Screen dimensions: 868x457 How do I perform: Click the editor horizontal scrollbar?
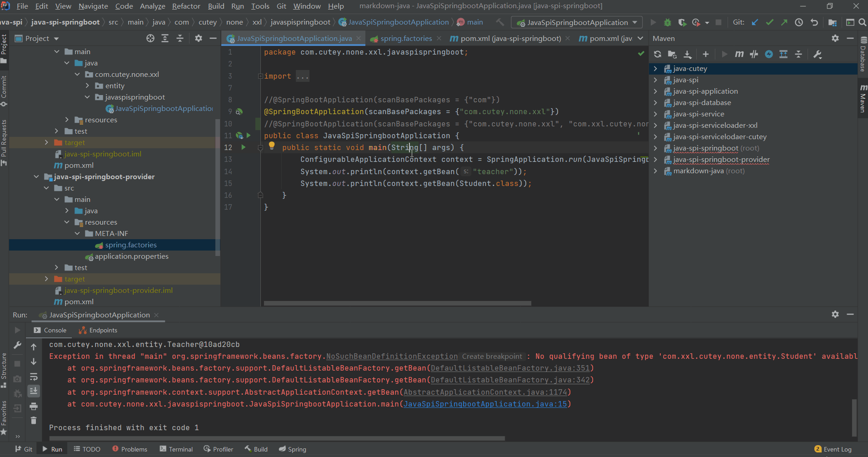click(397, 303)
